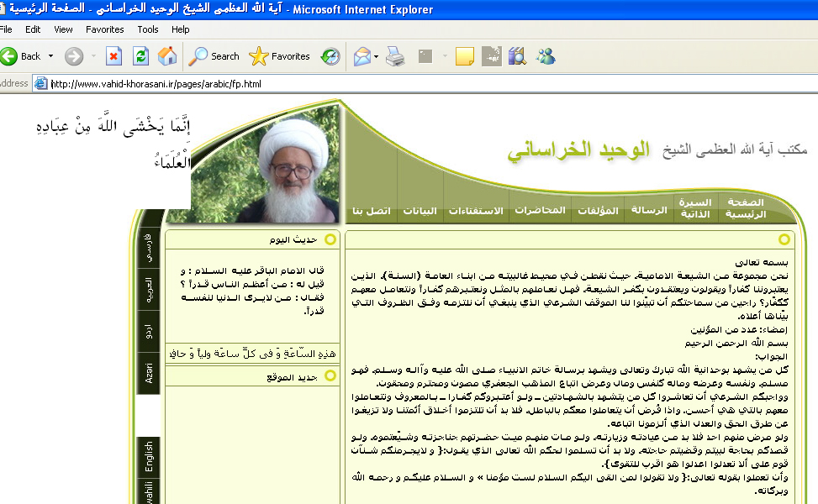Click the Forward arrow button
This screenshot has height=504, width=818.
[x=74, y=55]
